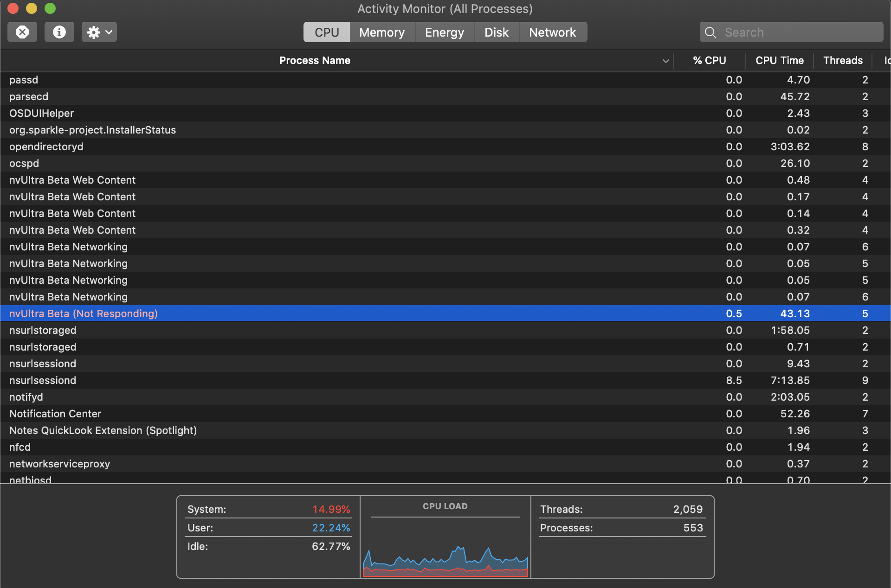The width and height of the screenshot is (891, 588).
Task: Select the CPU tab
Action: (327, 32)
